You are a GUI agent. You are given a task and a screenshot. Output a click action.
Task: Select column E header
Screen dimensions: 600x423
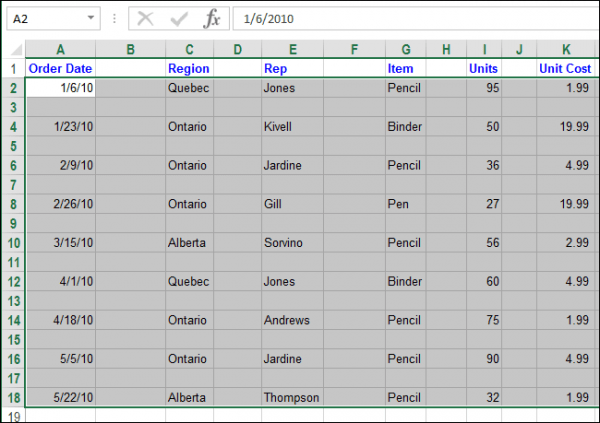(x=293, y=49)
